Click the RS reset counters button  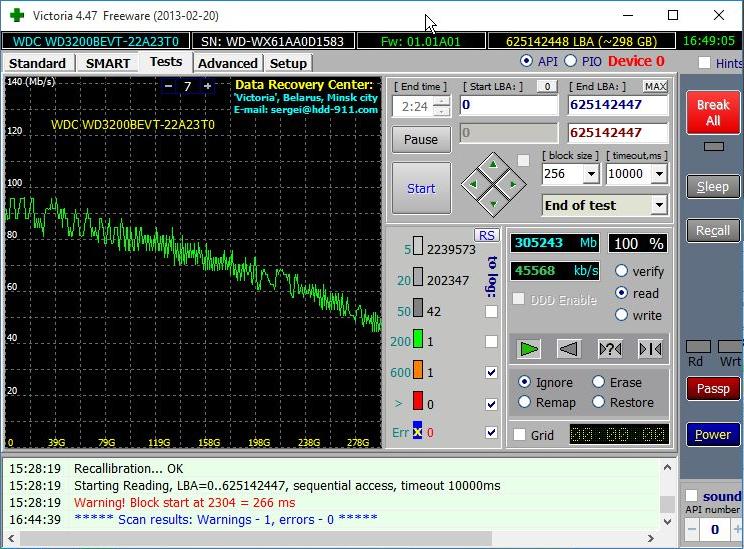[x=486, y=235]
